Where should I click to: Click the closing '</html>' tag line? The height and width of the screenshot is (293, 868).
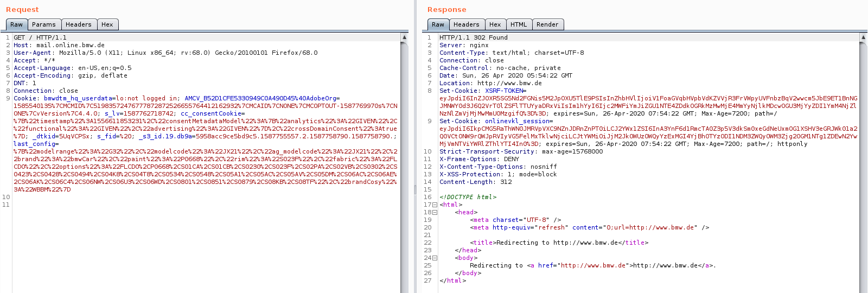tap(452, 281)
